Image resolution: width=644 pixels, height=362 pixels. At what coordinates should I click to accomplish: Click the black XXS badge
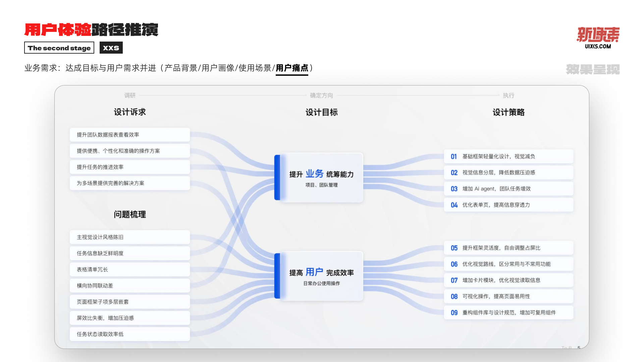point(111,48)
